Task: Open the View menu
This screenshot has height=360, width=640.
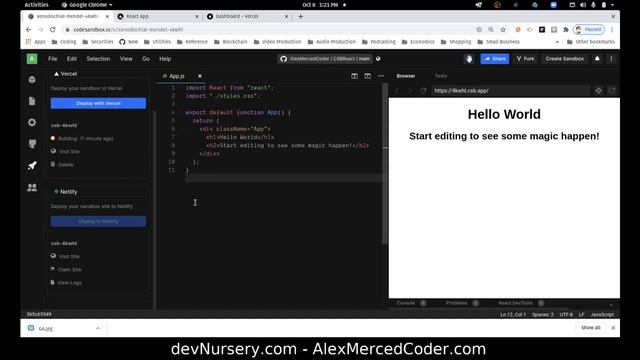Action: pyautogui.click(x=126, y=59)
